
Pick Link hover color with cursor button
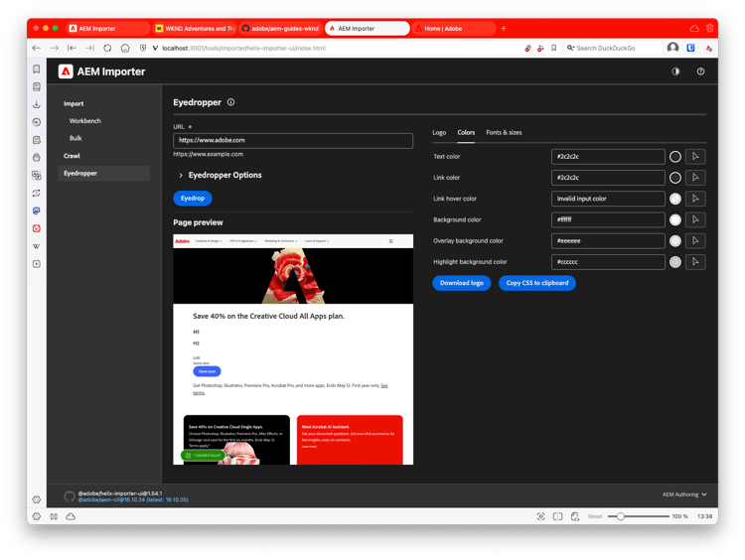click(695, 199)
